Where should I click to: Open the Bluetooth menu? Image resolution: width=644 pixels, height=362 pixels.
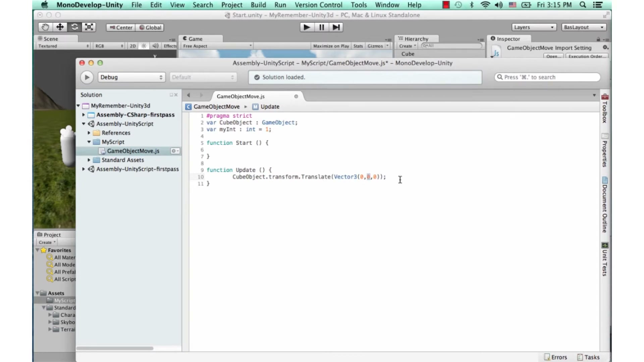coord(472,5)
